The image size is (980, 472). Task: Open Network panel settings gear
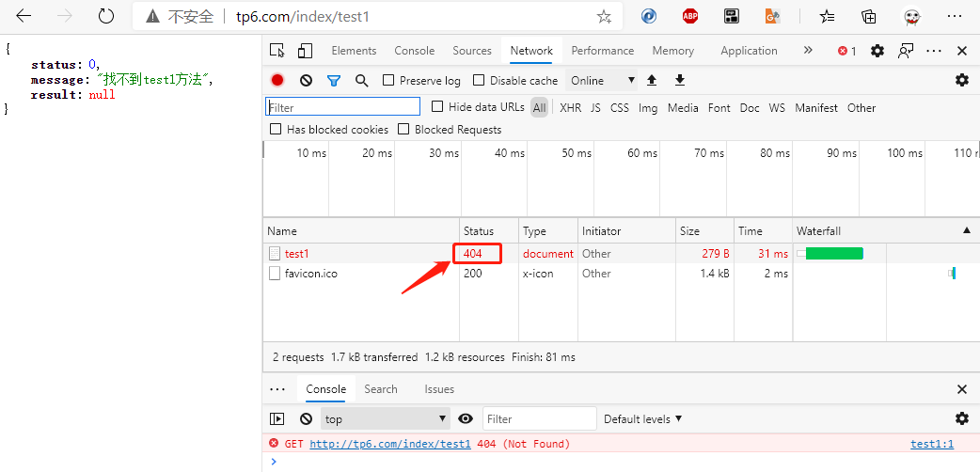[962, 80]
